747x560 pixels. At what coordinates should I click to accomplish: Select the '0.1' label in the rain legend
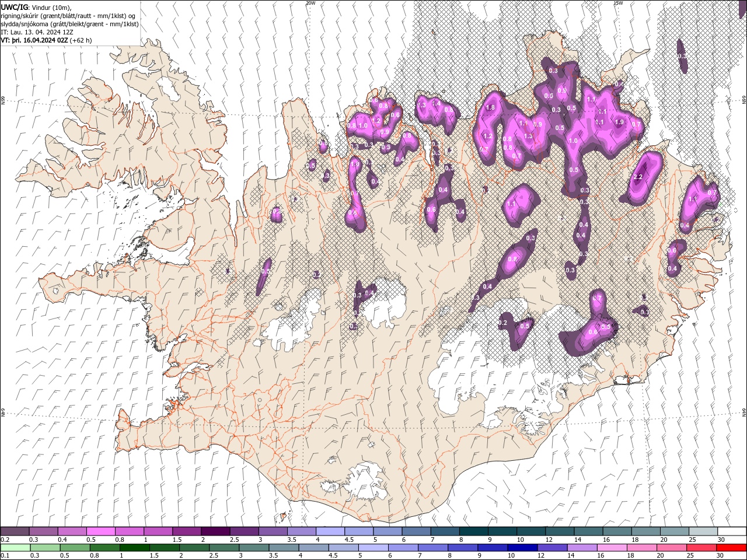coord(5,555)
